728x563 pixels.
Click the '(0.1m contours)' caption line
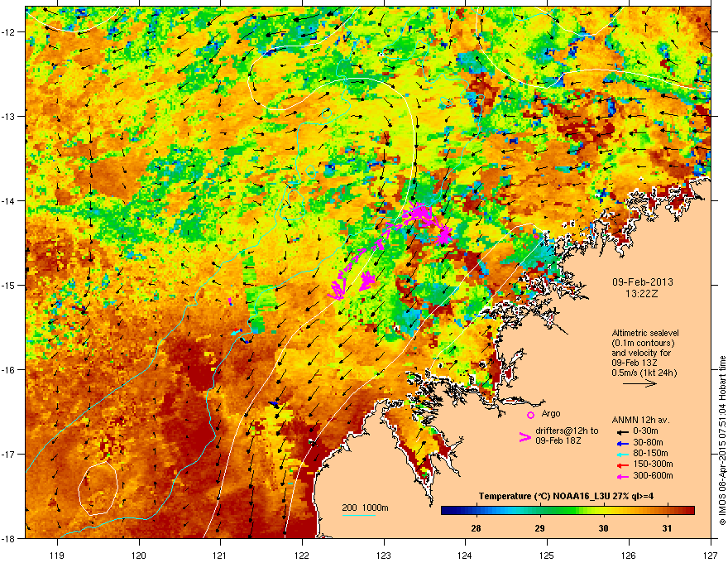tap(643, 343)
